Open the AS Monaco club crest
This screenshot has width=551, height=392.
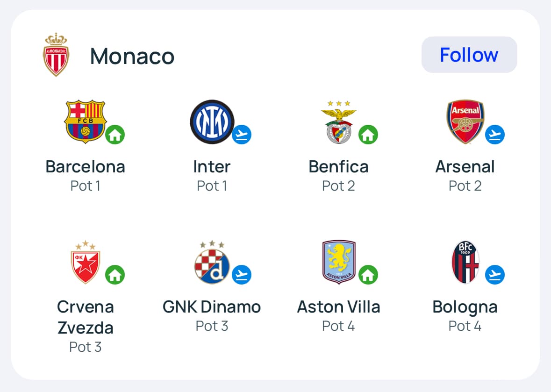[x=56, y=55]
